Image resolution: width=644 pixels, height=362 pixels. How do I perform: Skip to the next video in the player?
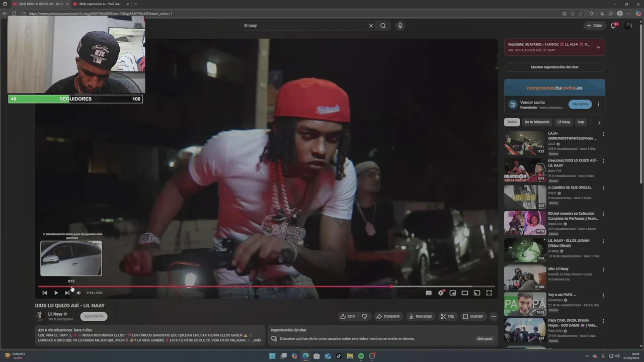[x=67, y=293]
